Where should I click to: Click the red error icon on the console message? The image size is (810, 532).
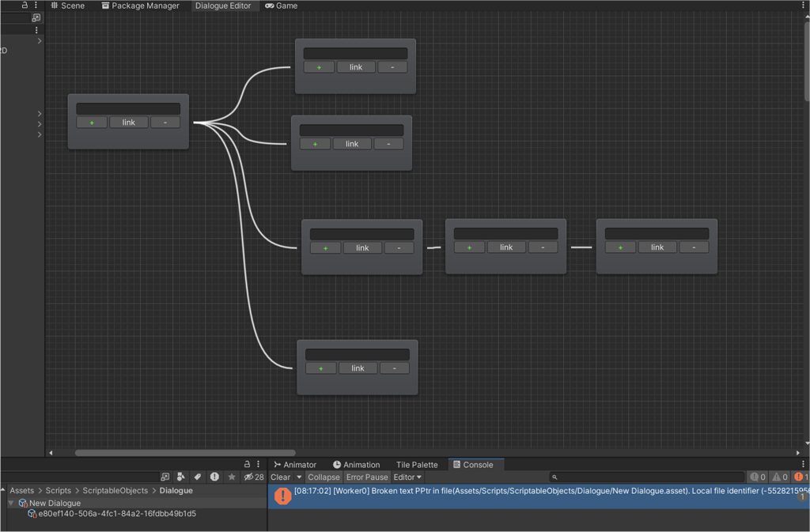pyautogui.click(x=282, y=496)
